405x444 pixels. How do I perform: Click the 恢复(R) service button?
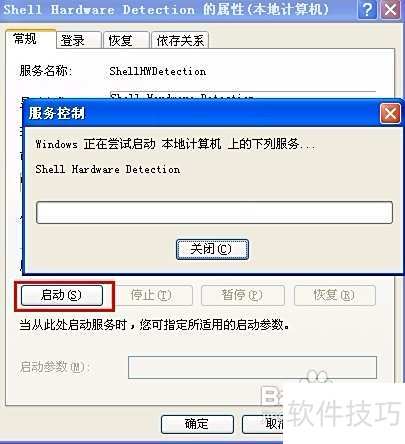coord(335,295)
